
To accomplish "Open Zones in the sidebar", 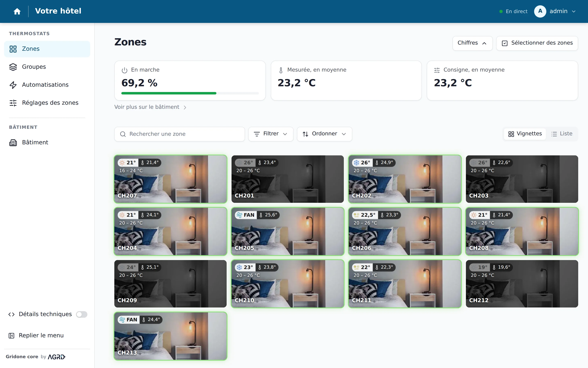I will point(47,49).
